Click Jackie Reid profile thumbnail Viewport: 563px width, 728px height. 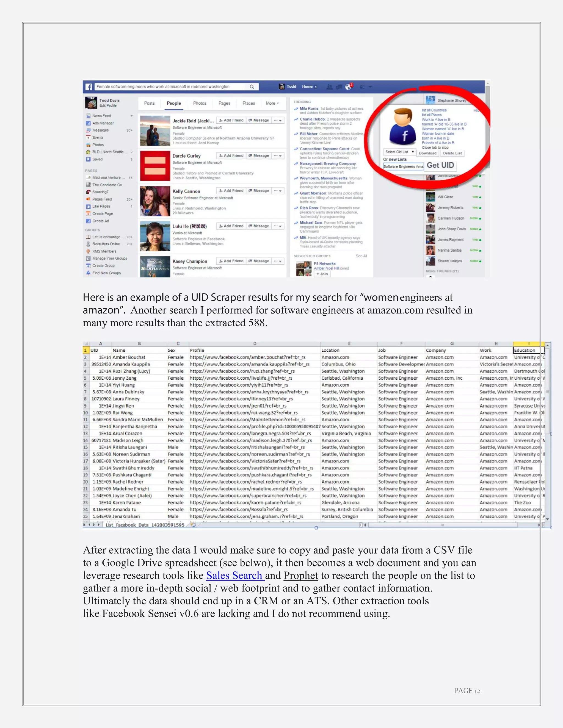155,131
